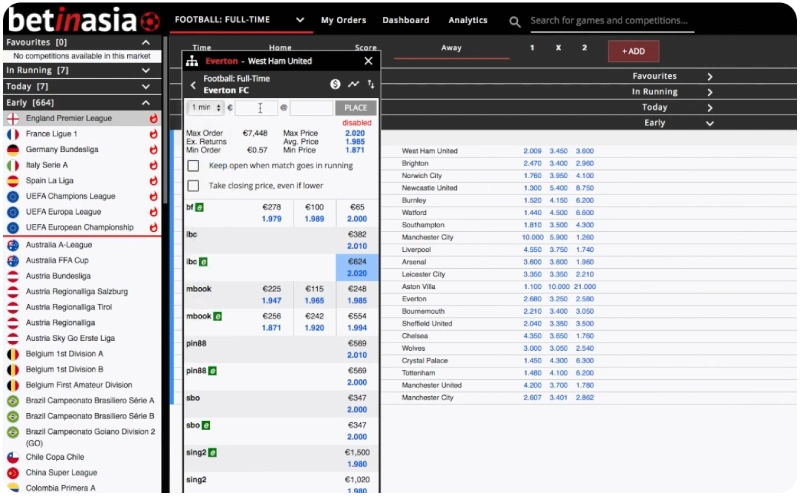Change the 1 min order duration stepper
Image resolution: width=800 pixels, height=496 pixels.
(x=206, y=108)
